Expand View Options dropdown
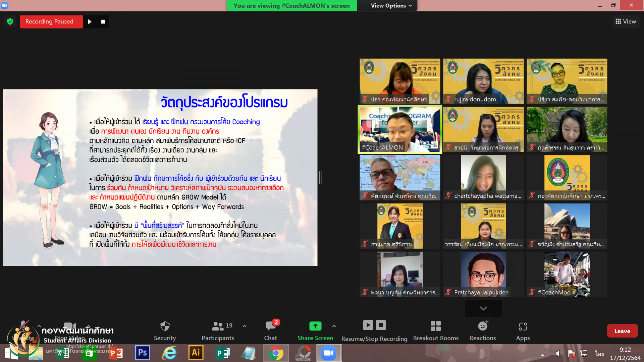Screen dimensions: 644x362 391,6
